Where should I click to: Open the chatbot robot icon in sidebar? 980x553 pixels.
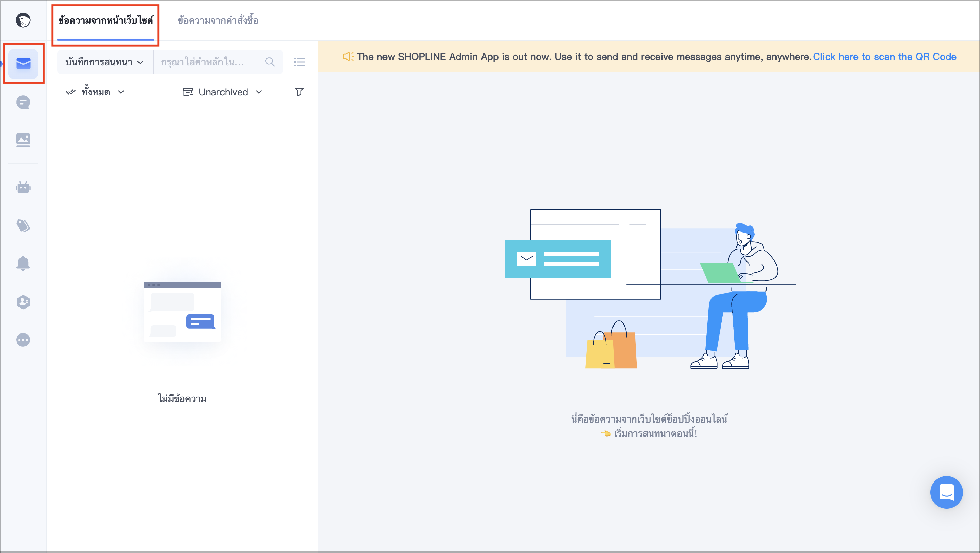[x=23, y=187]
